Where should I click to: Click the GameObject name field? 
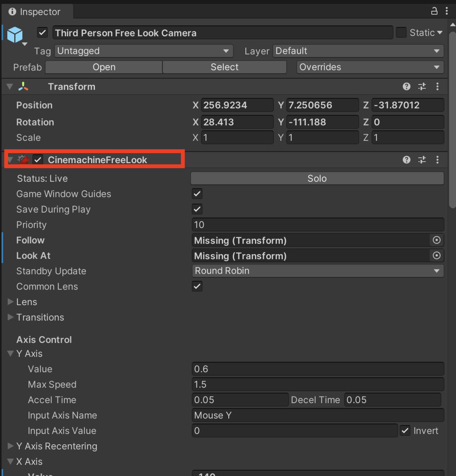point(223,33)
